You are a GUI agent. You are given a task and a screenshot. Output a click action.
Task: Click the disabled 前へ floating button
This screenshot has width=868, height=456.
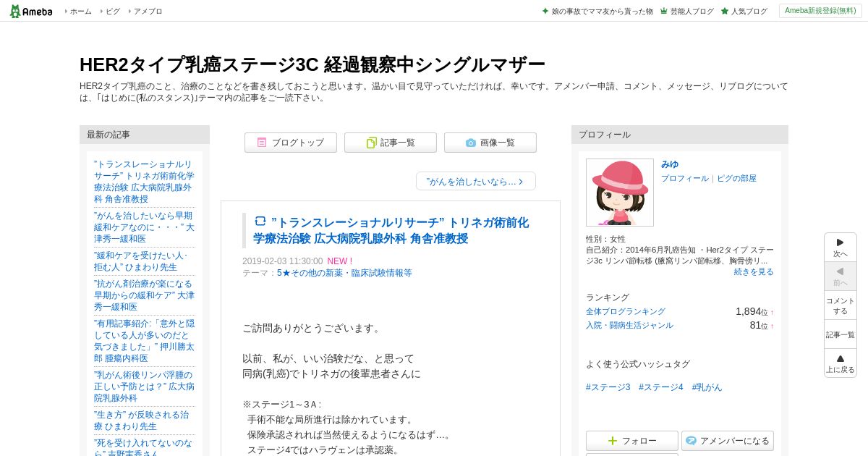(x=841, y=276)
